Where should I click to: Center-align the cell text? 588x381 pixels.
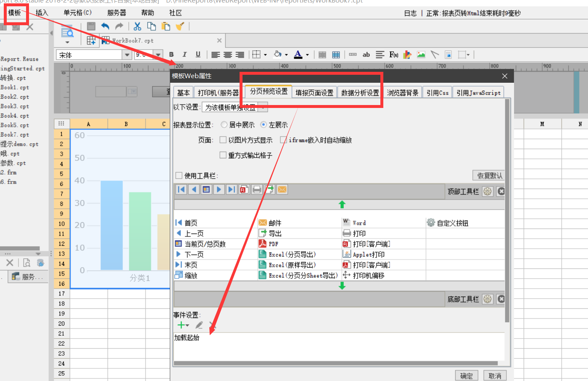[x=228, y=55]
